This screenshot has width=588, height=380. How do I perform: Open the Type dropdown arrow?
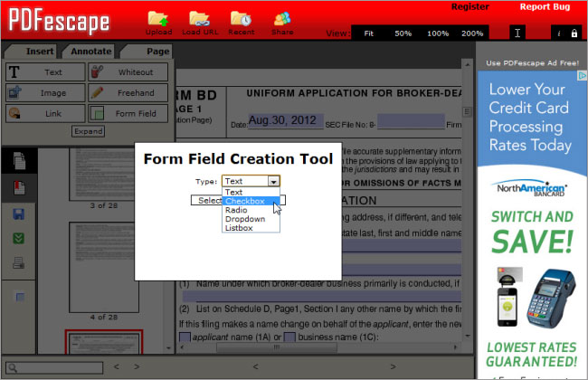(274, 182)
